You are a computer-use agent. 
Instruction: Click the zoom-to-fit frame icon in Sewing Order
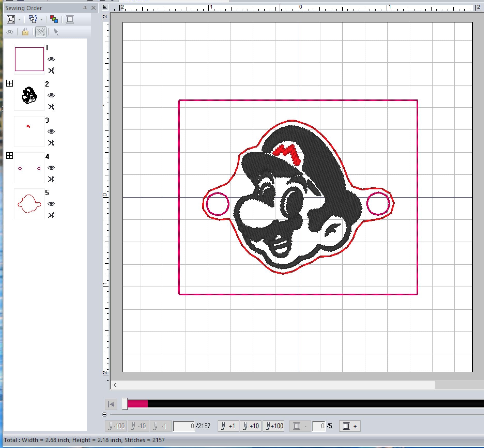click(x=11, y=19)
